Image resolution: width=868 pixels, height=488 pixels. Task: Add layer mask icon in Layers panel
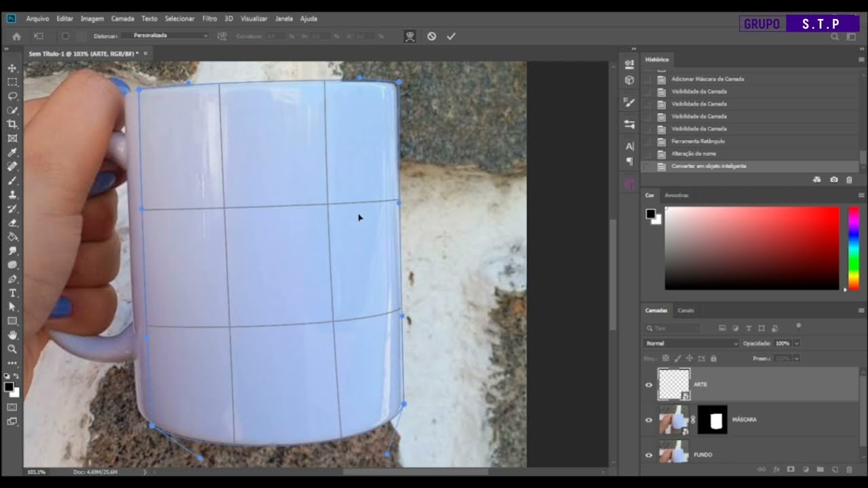click(791, 469)
